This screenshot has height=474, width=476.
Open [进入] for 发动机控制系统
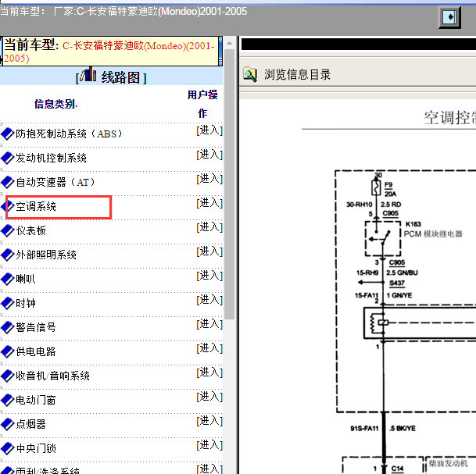click(209, 155)
